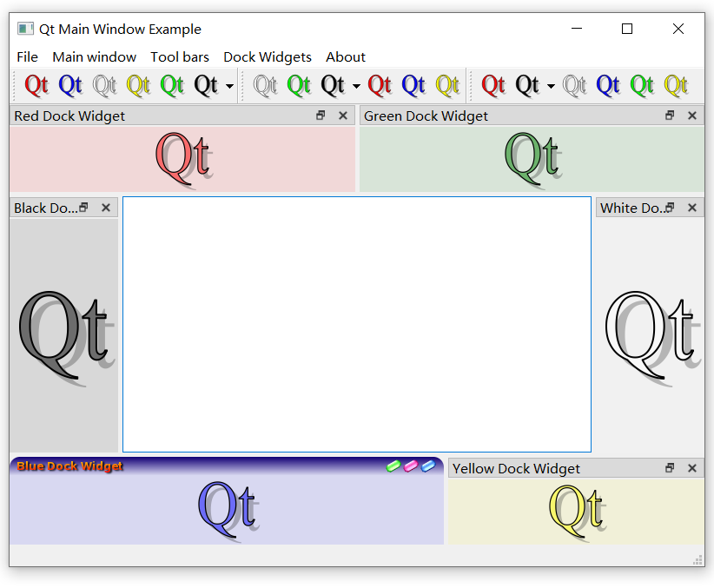Close the Black Dock Widget
Image resolution: width=714 pixels, height=588 pixels.
(105, 207)
